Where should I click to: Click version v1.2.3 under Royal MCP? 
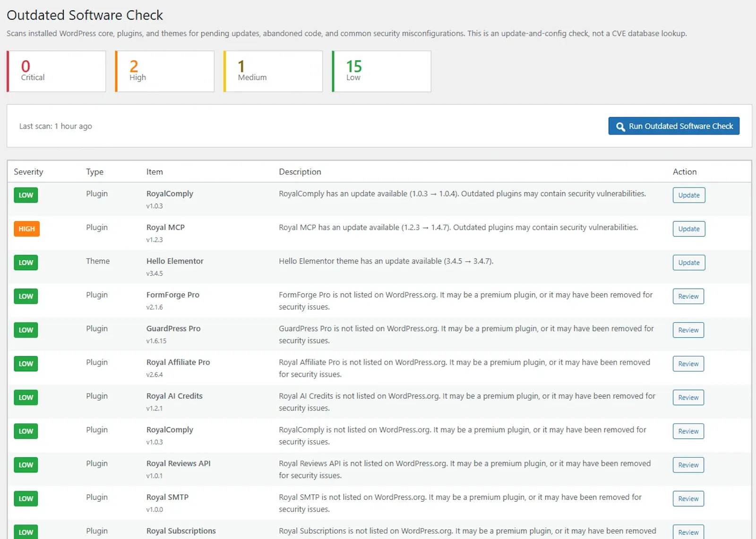155,240
